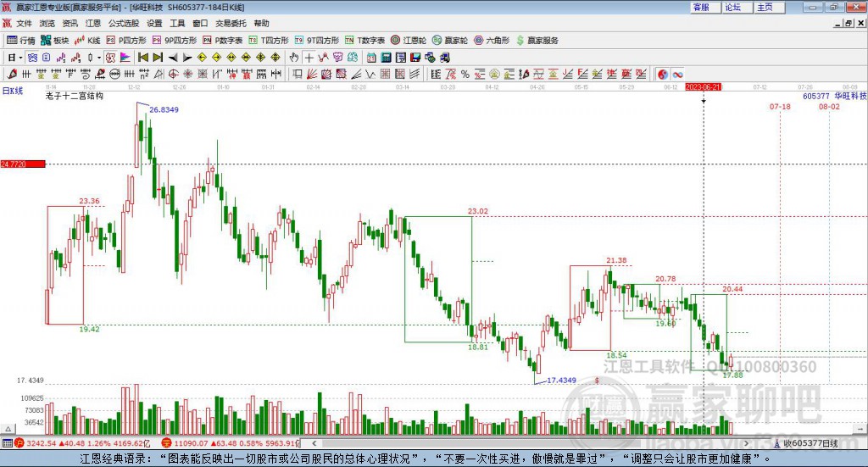
Task: Click the 主页 button in title bar
Action: pyautogui.click(x=770, y=7)
